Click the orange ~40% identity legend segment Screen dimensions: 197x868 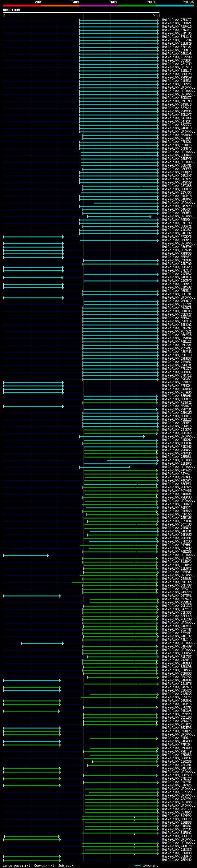coord(60,6)
